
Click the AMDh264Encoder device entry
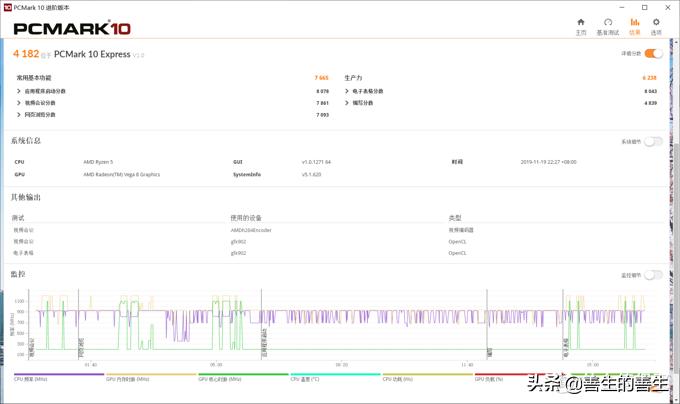[x=251, y=230]
